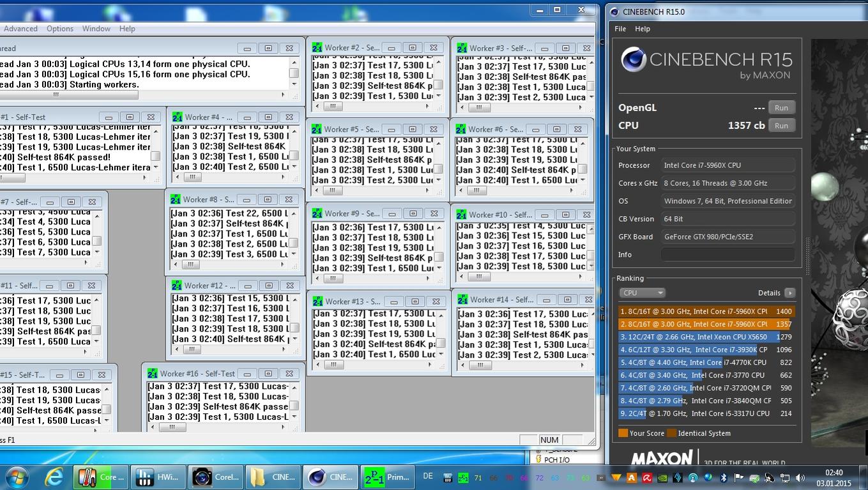The width and height of the screenshot is (868, 490).
Task: Select i7-3770 ranking entry
Action: [706, 375]
